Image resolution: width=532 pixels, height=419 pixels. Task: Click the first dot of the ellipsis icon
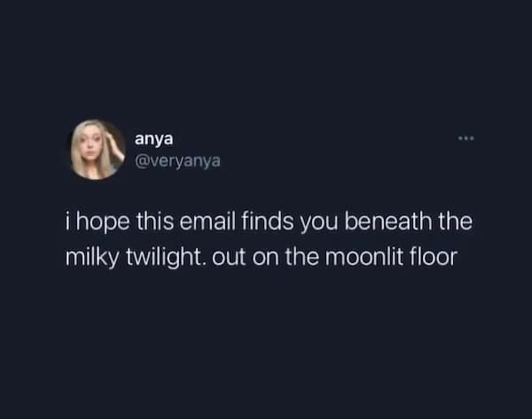coord(459,138)
